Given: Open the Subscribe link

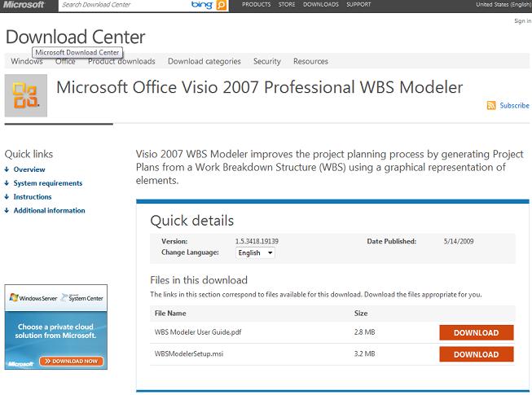Looking at the screenshot, I should click(x=514, y=105).
